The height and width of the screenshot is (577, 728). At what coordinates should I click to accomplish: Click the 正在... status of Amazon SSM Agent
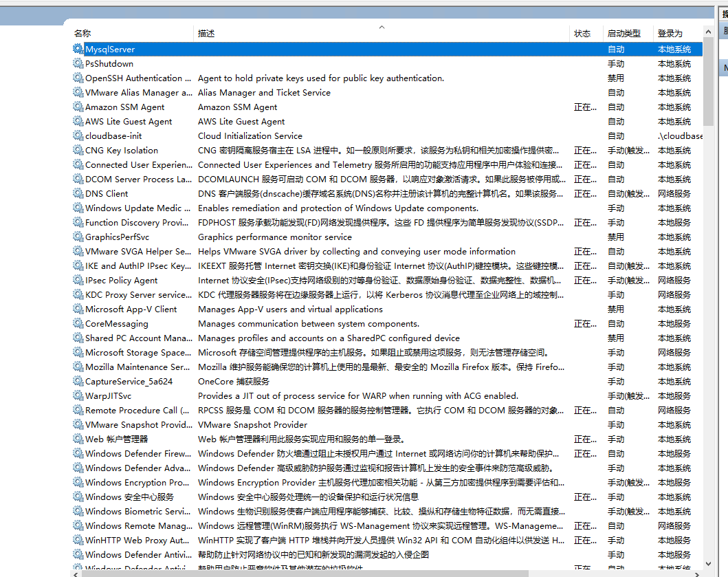click(586, 107)
